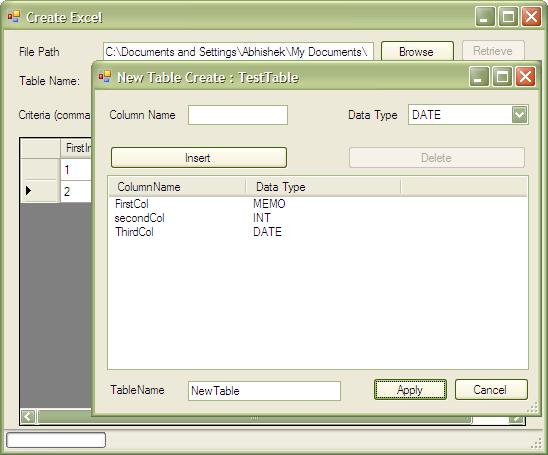
Task: Close the New Table Create dialog
Action: (x=526, y=77)
